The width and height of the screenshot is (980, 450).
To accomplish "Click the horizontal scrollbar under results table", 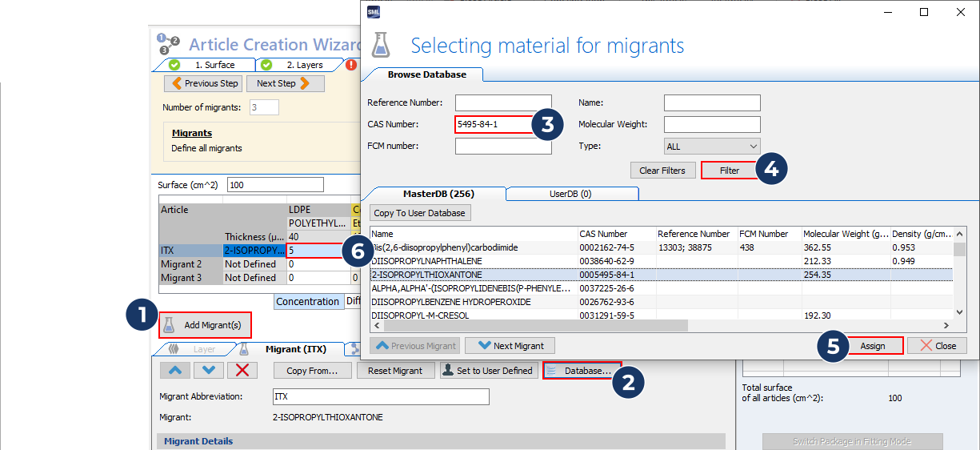I will (528, 326).
